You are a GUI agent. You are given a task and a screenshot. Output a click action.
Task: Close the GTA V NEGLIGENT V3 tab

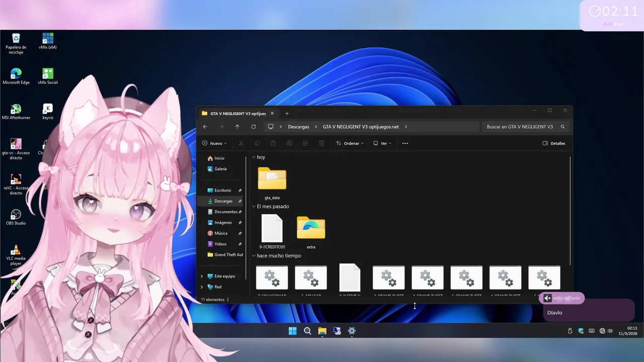tap(272, 113)
